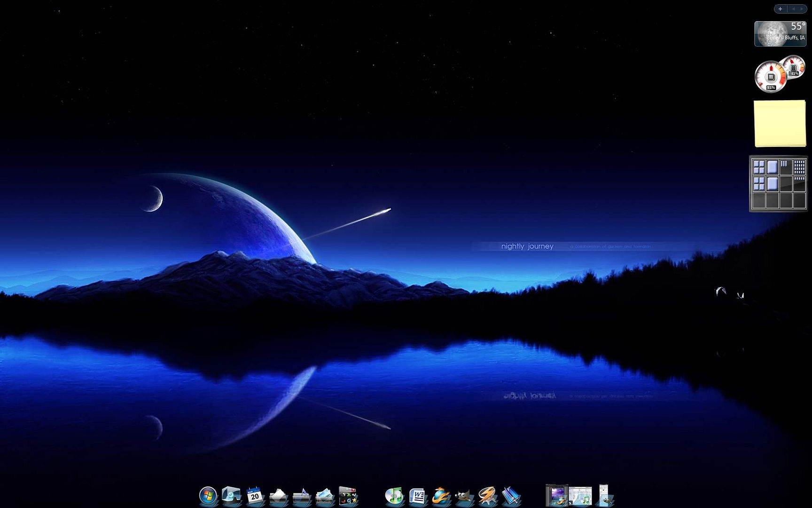Click the yellow sticky note gadget

[780, 124]
